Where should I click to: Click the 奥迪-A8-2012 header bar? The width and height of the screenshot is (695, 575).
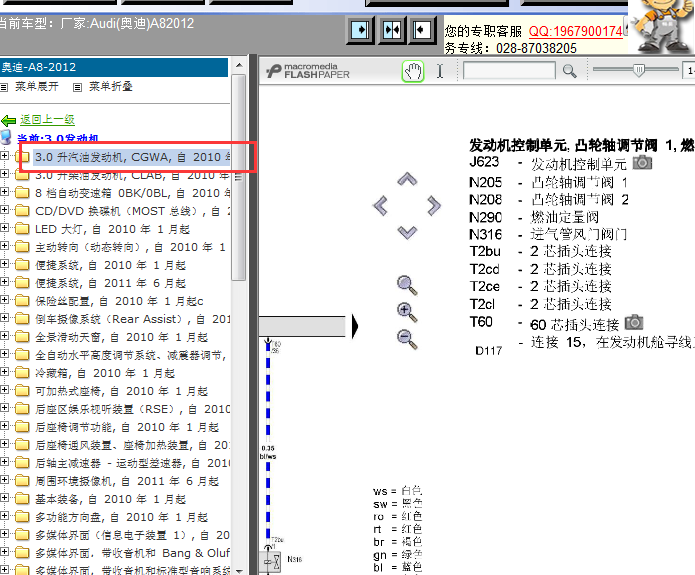click(114, 67)
